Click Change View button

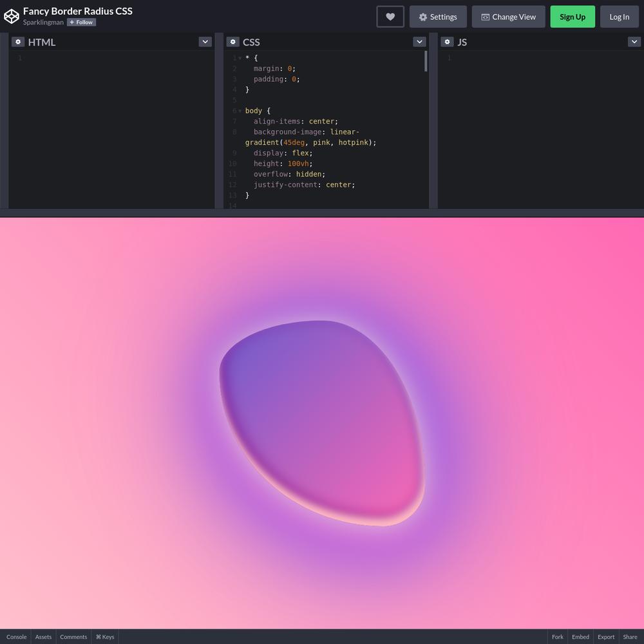pos(509,17)
